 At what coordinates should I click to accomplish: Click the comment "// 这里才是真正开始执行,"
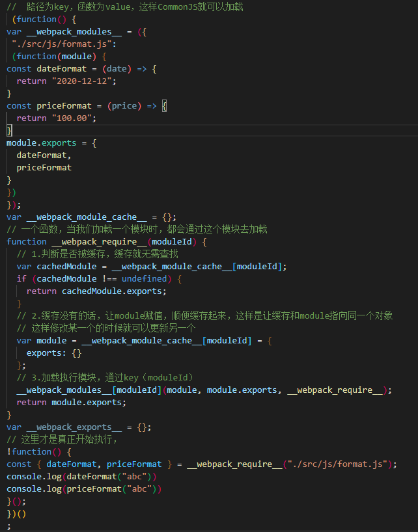[62, 440]
